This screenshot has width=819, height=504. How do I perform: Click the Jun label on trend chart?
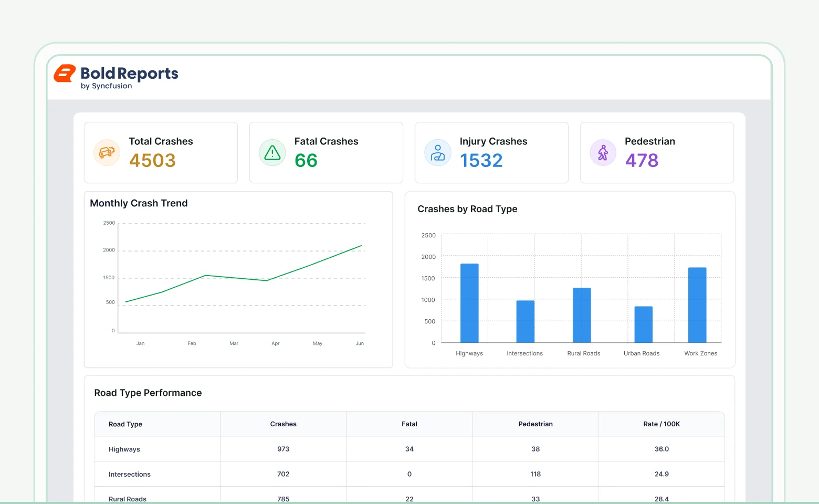(x=360, y=343)
